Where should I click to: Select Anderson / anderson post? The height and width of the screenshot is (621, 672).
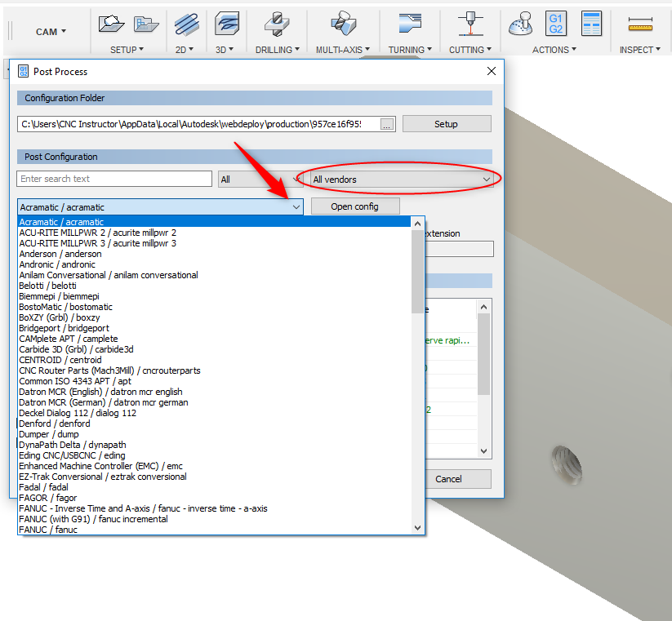click(x=214, y=254)
